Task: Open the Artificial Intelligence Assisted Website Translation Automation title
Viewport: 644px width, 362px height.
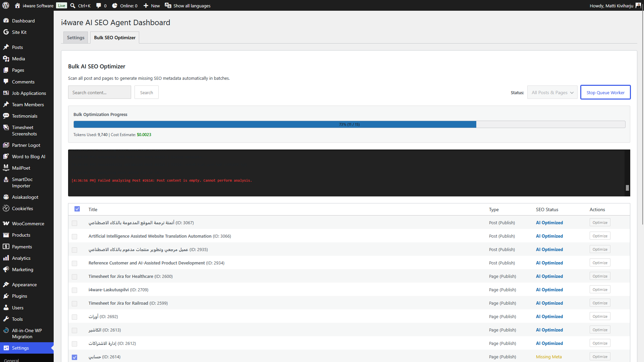Action: tap(150, 236)
